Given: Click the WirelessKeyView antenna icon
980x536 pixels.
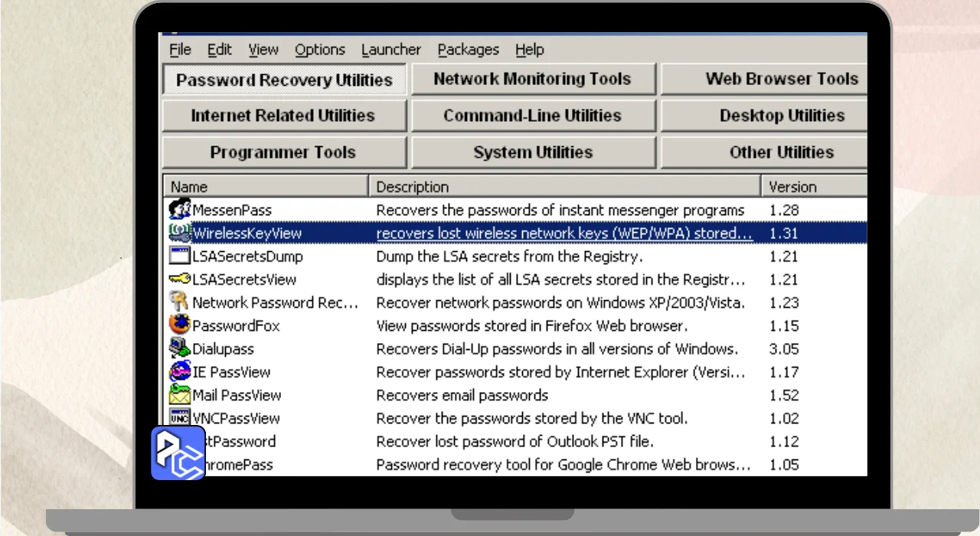Looking at the screenshot, I should click(x=180, y=233).
